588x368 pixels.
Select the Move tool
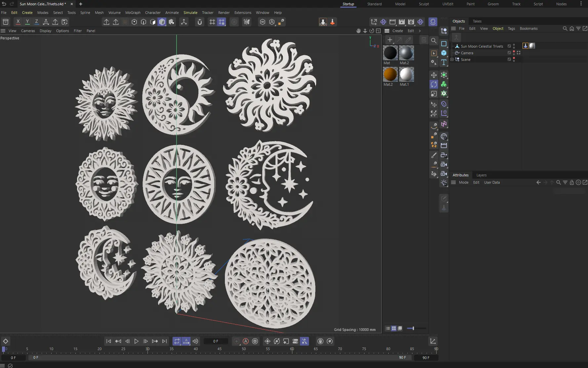434,75
